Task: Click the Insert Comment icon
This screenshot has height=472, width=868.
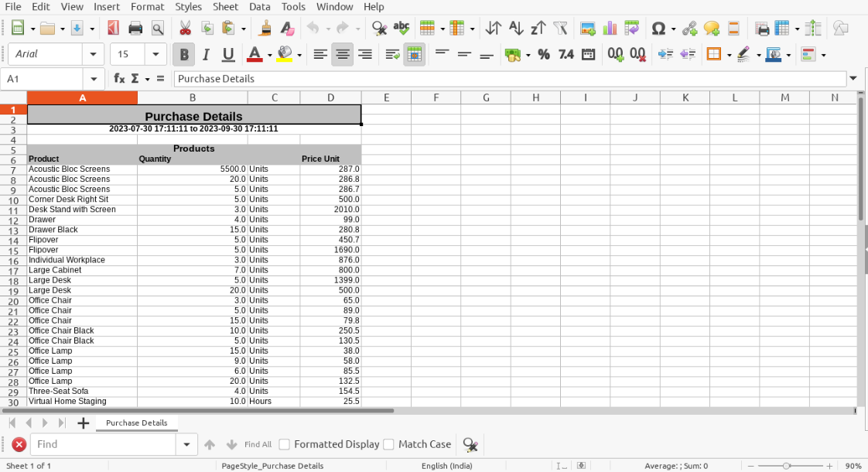Action: pyautogui.click(x=711, y=28)
